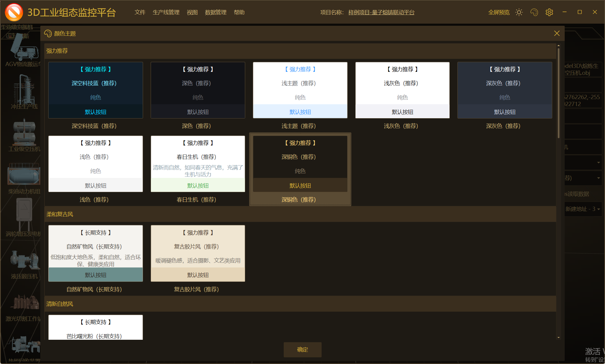Image resolution: width=605 pixels, height=364 pixels.
Task: Open the color theme palette icon
Action: coord(534,12)
